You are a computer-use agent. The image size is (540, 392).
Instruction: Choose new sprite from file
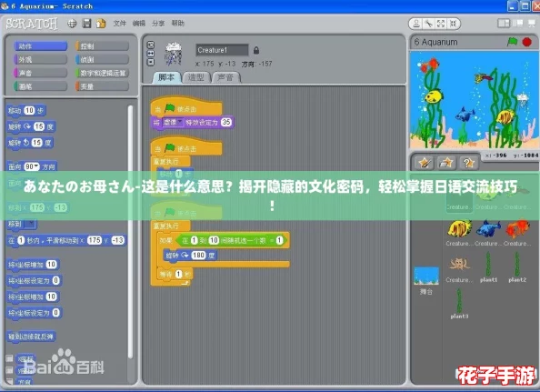446,163
